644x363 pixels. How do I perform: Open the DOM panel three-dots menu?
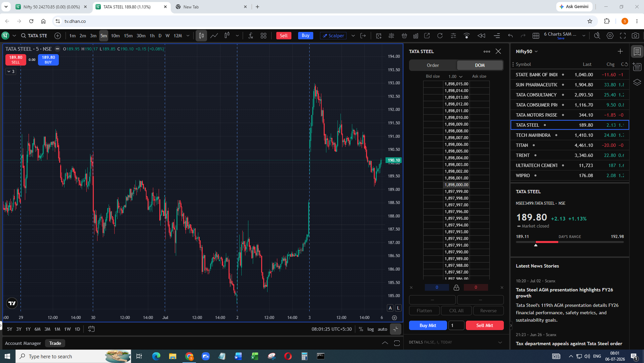click(487, 51)
